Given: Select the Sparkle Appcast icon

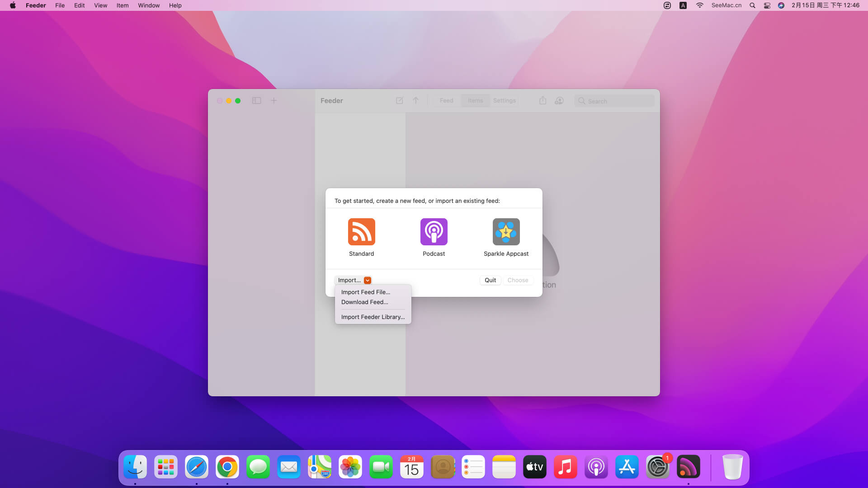Looking at the screenshot, I should [506, 232].
